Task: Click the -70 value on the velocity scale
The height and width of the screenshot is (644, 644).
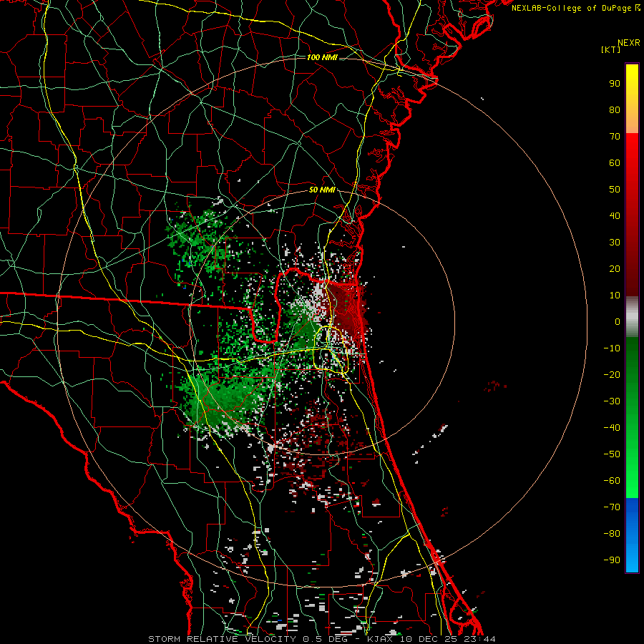Action: [x=612, y=507]
